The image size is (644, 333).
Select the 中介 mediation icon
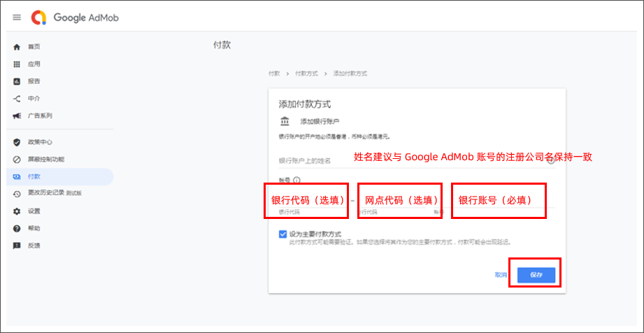coord(17,99)
